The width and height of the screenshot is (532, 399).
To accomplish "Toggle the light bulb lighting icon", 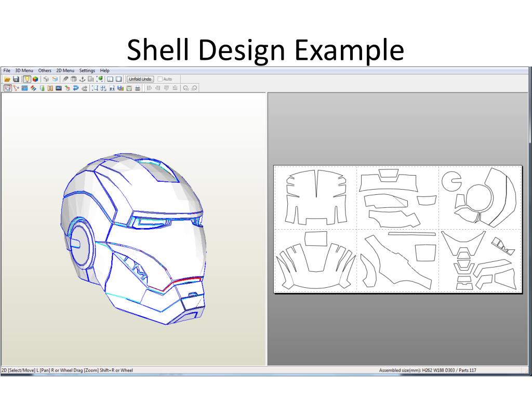I will [26, 79].
